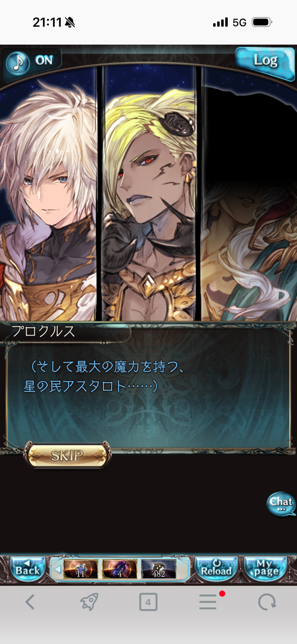Tap the browser refresh icon

[267, 602]
